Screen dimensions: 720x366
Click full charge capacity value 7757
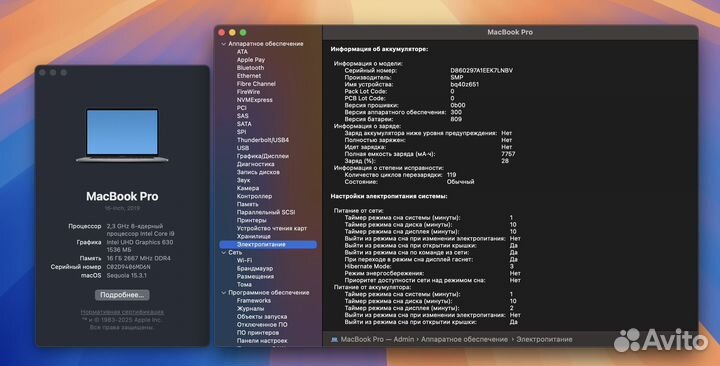(x=508, y=154)
